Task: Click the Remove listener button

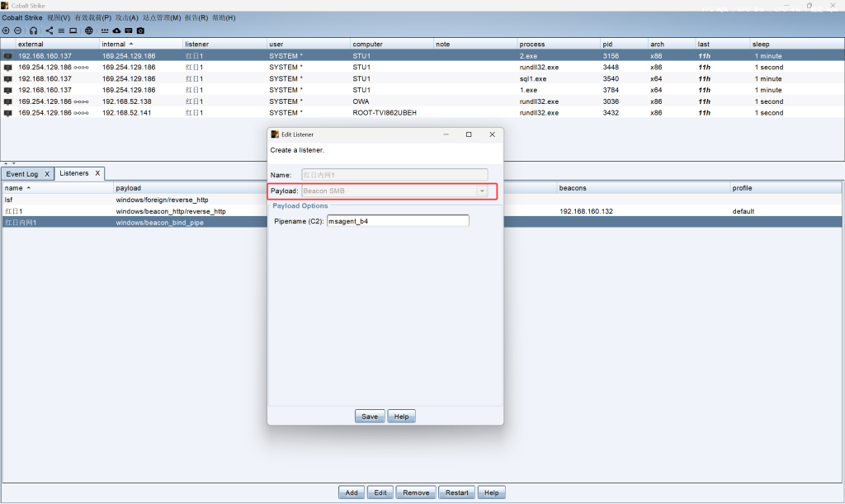Action: [416, 492]
